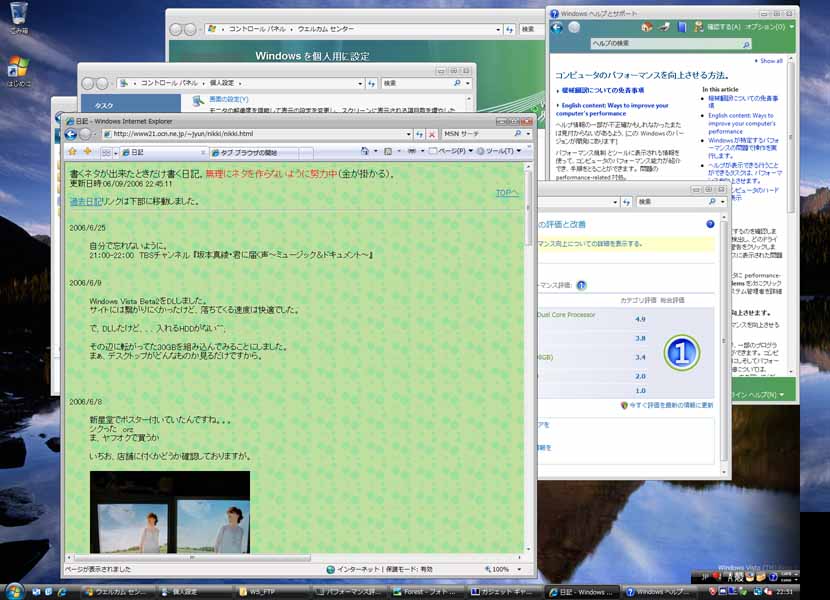
Task: Open the Recycle Bin on the desktop
Action: (x=19, y=18)
